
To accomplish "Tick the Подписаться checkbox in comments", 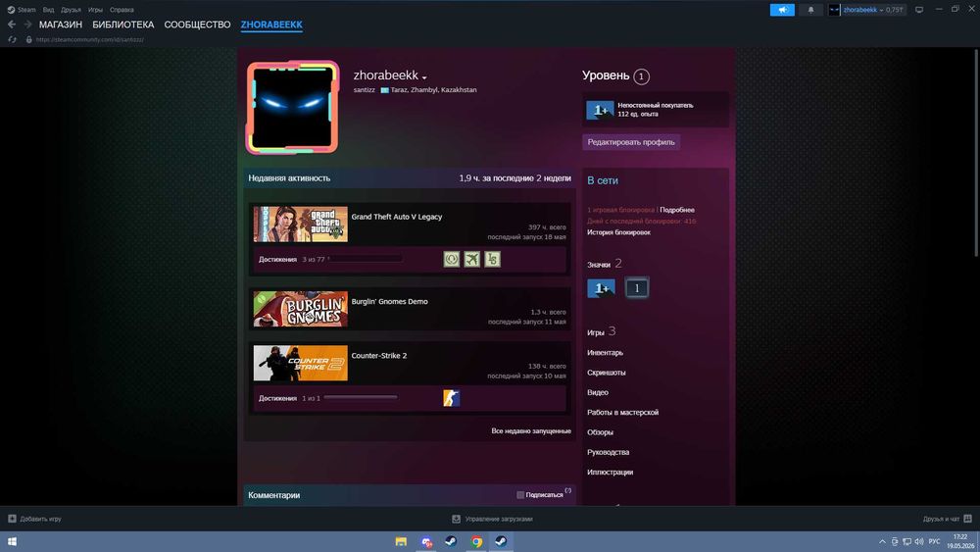I will pos(520,494).
